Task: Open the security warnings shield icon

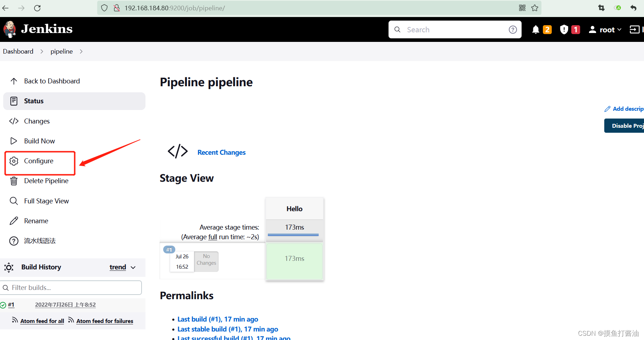Action: click(564, 29)
